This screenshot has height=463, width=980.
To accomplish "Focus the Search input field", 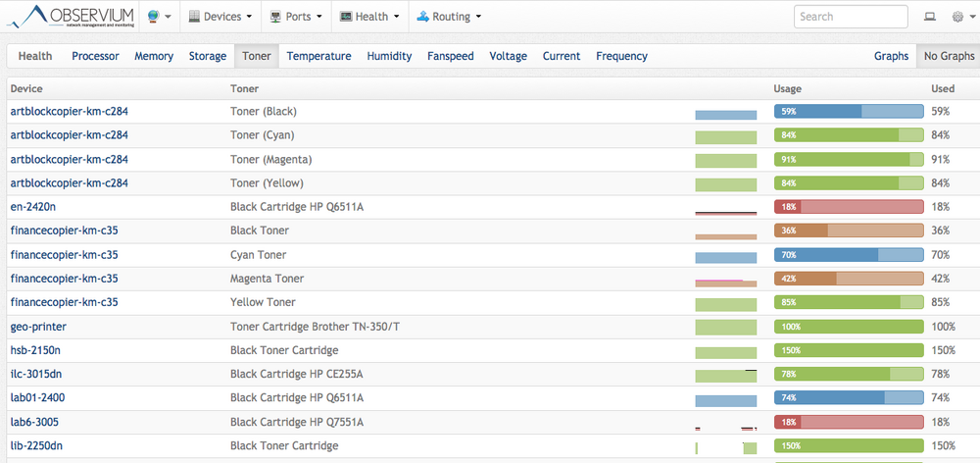I will tap(851, 17).
